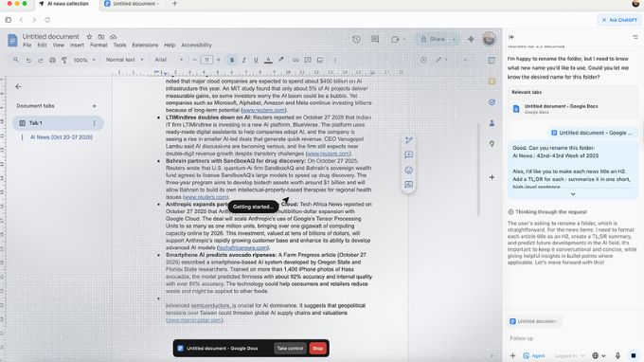The height and width of the screenshot is (362, 644).
Task: Click the red Stop button
Action: click(318, 348)
